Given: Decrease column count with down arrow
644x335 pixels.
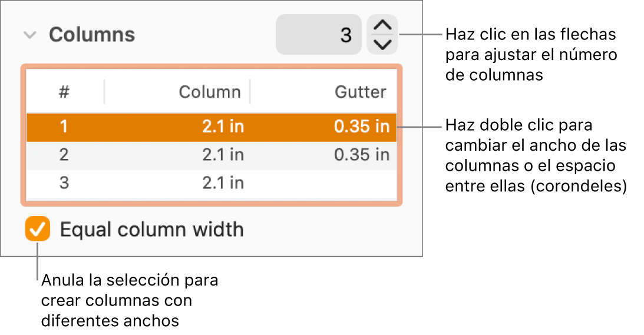Looking at the screenshot, I should 382,44.
